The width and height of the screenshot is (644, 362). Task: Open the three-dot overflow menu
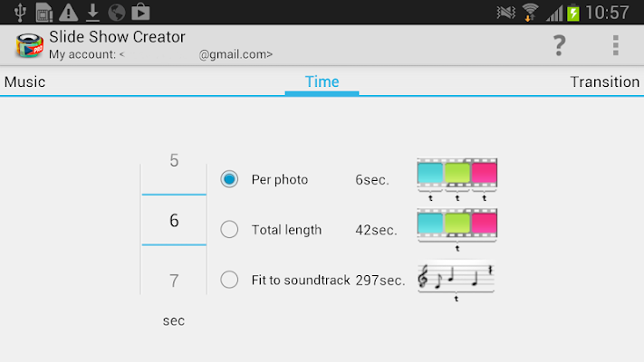click(x=615, y=45)
